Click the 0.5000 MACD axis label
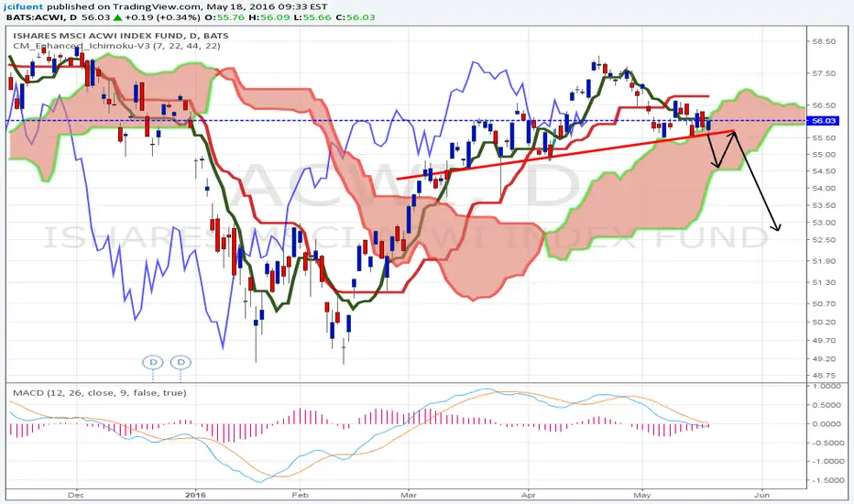The height and width of the screenshot is (504, 854). tap(827, 405)
